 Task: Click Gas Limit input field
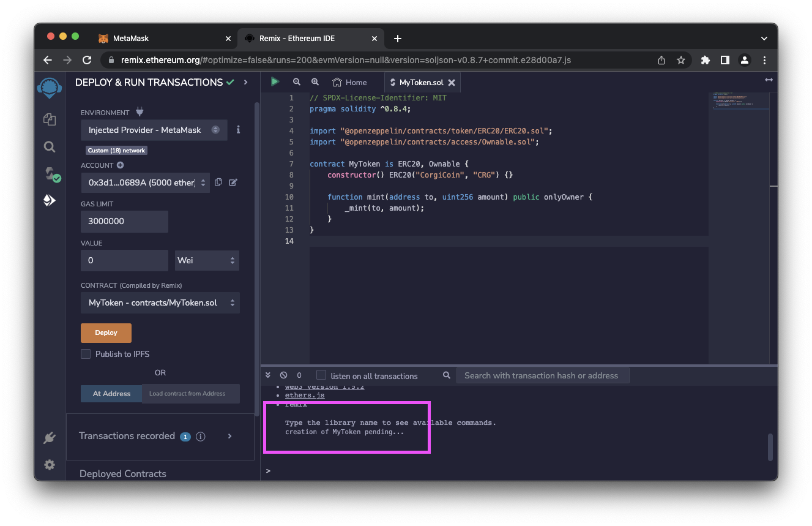tap(124, 221)
